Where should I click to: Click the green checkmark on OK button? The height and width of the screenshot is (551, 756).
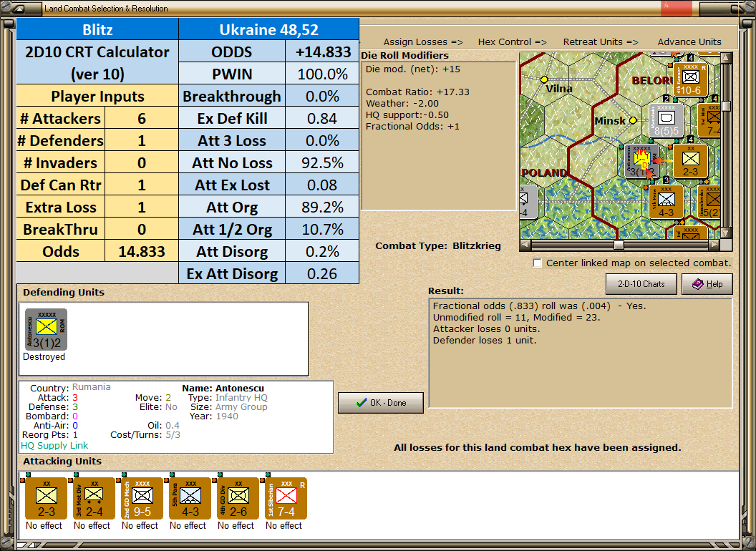361,403
